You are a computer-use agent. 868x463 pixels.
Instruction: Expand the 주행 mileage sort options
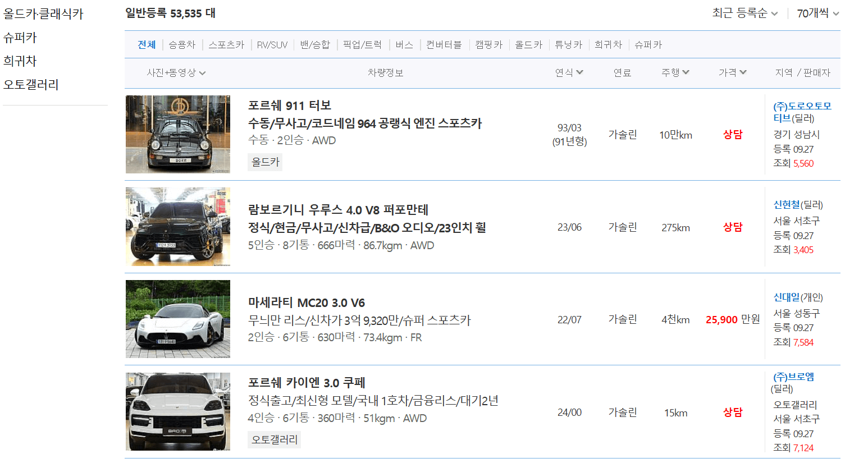pyautogui.click(x=675, y=72)
